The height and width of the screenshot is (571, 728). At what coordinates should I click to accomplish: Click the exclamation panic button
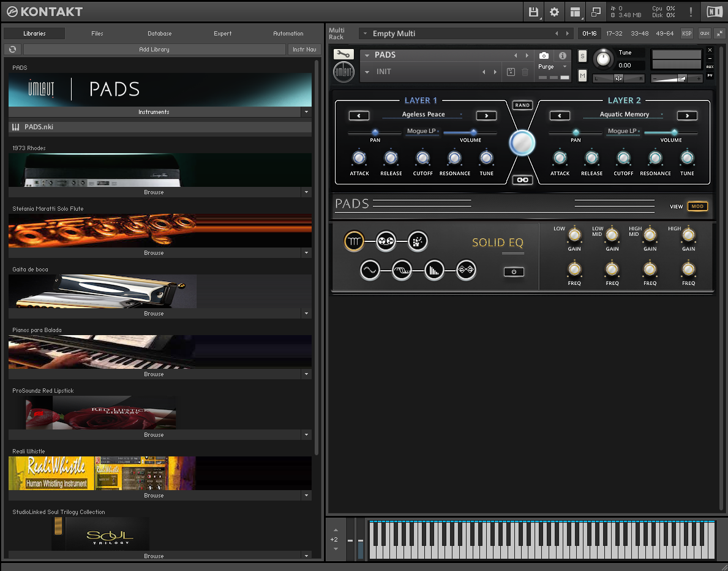click(691, 12)
